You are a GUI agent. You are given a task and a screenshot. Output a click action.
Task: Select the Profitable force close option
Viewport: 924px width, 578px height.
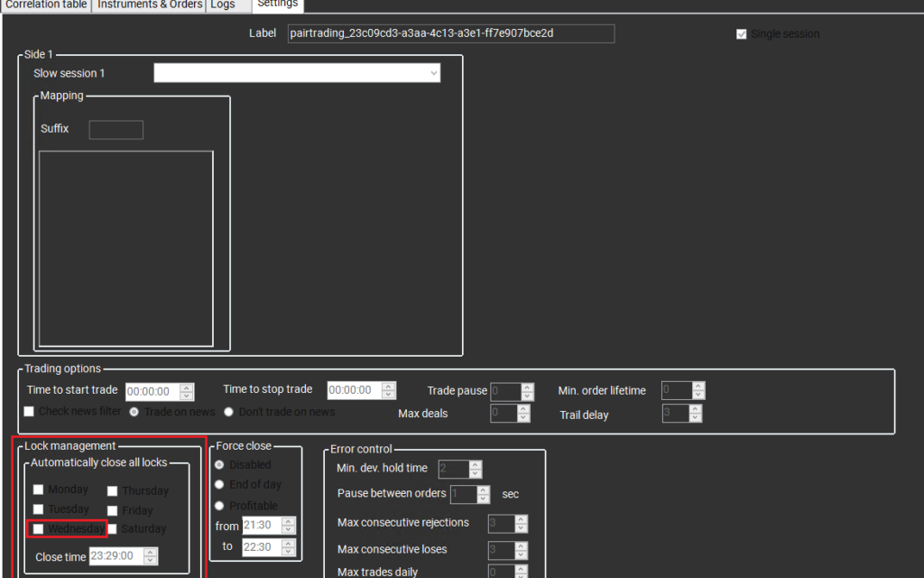[x=218, y=505]
